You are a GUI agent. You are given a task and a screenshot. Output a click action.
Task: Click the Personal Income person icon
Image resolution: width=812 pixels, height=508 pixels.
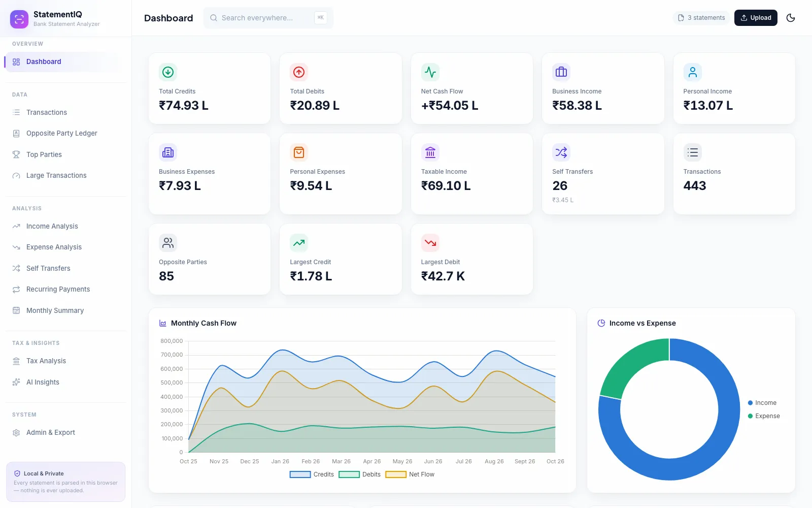point(693,72)
